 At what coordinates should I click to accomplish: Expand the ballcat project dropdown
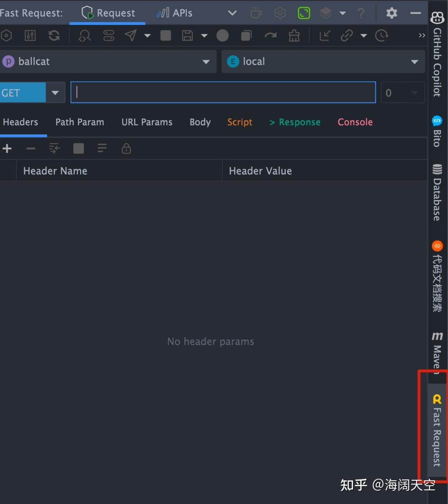[x=108, y=61]
